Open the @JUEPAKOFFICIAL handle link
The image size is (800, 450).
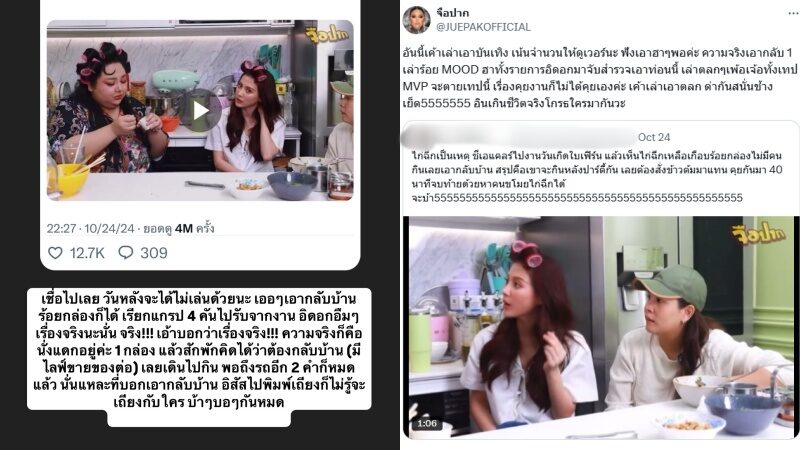point(483,27)
